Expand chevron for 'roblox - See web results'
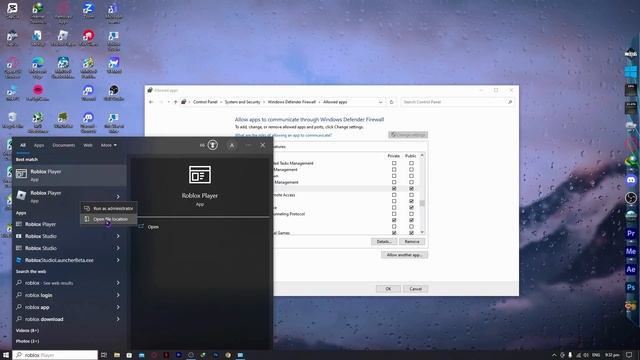Screen dimensions: 640x360 pyautogui.click(x=118, y=283)
